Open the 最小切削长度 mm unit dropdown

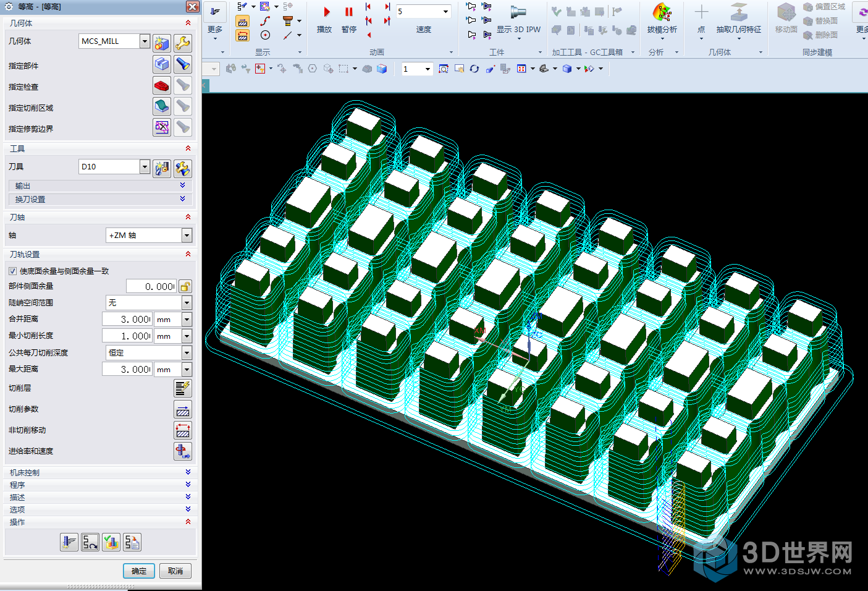tap(187, 336)
